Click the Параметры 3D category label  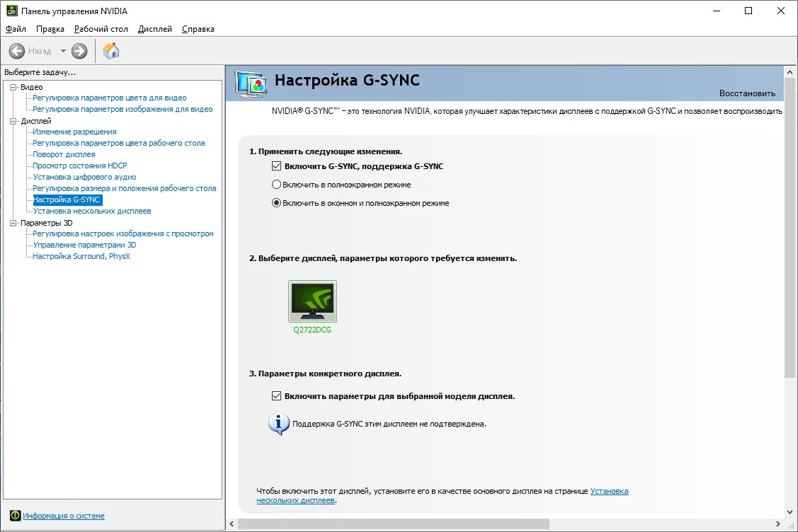point(46,223)
